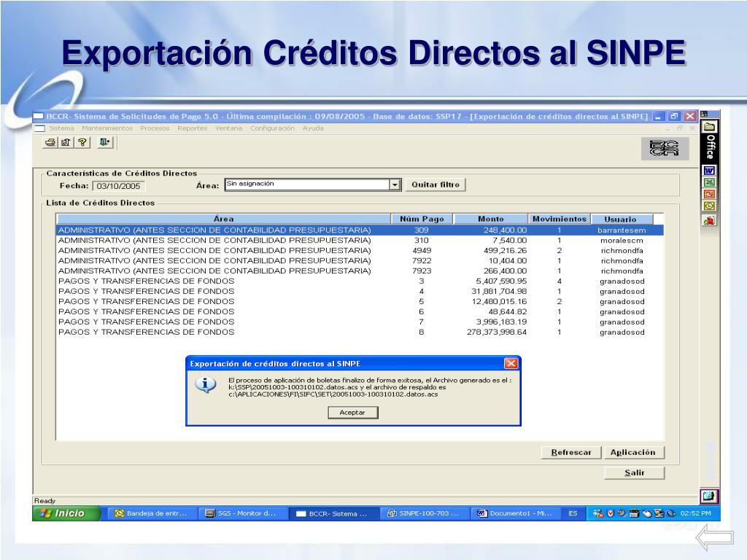Click the second toolbar icon beside the printer

pos(66,142)
